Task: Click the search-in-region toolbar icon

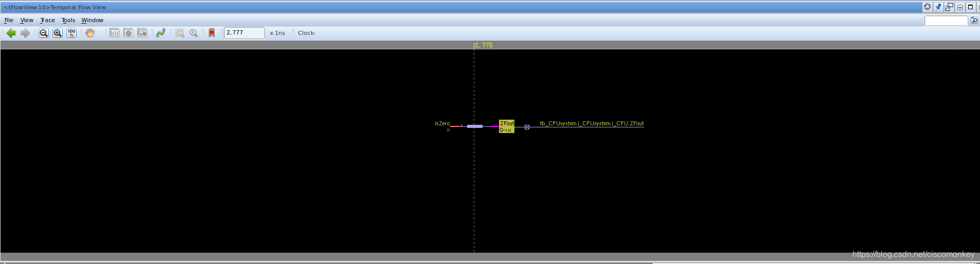Action: (x=180, y=33)
